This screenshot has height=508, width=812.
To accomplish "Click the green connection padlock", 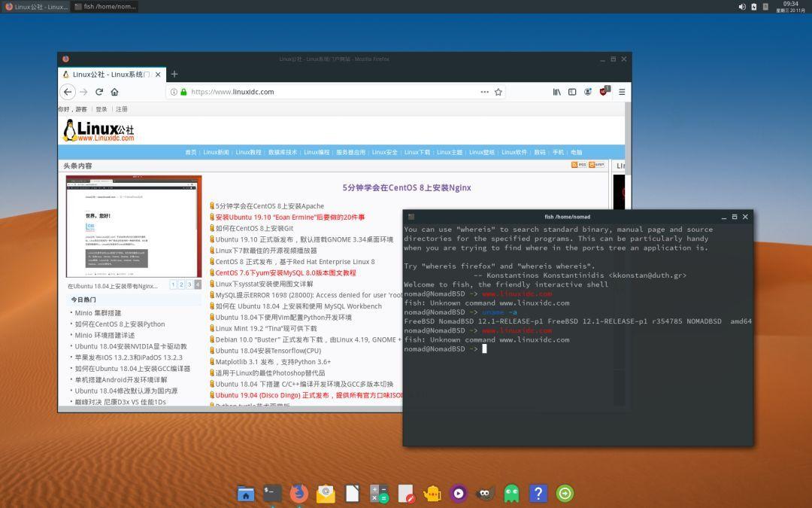I will (x=183, y=92).
